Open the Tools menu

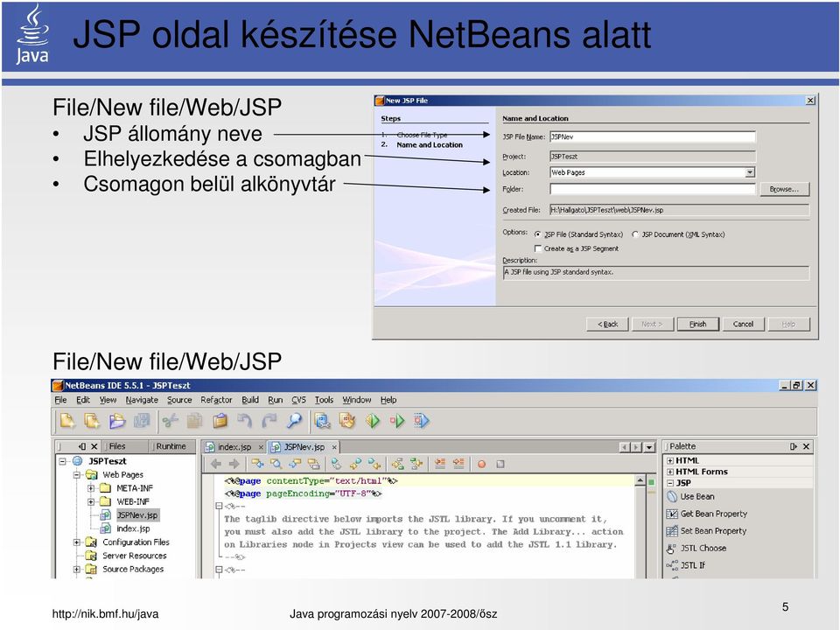324,400
